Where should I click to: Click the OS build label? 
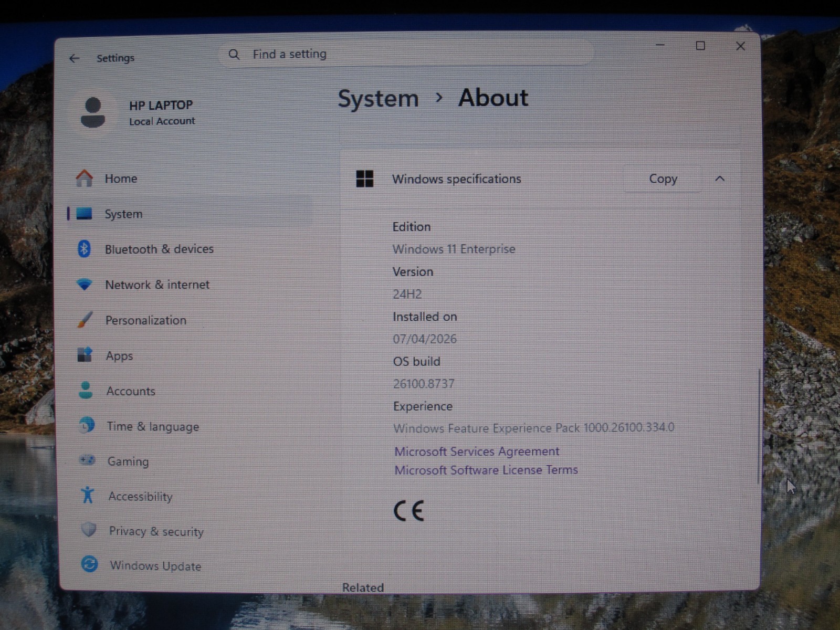click(x=416, y=361)
